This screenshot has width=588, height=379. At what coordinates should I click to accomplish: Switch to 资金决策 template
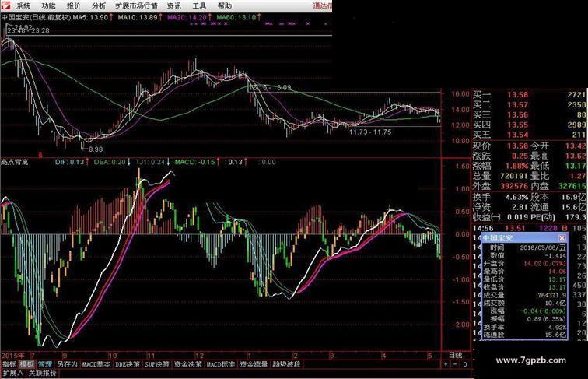pos(188,364)
